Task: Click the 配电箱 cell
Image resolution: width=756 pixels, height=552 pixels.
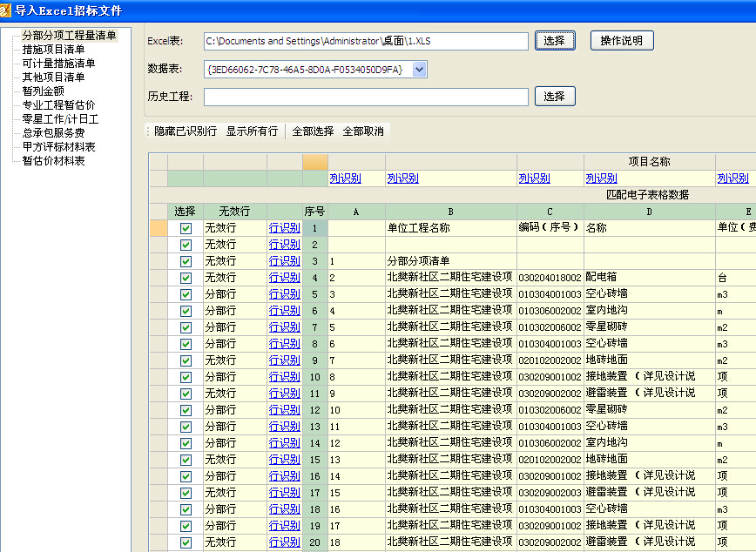Action: point(649,278)
